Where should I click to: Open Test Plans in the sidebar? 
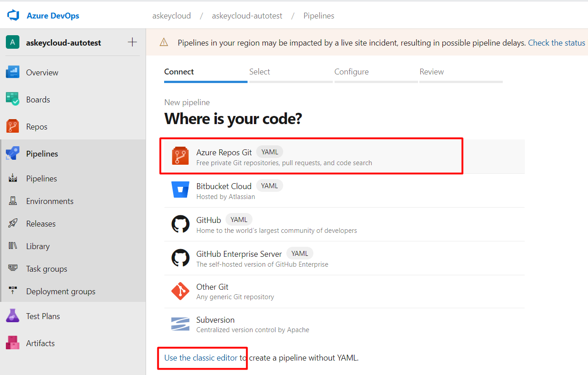click(x=73, y=316)
